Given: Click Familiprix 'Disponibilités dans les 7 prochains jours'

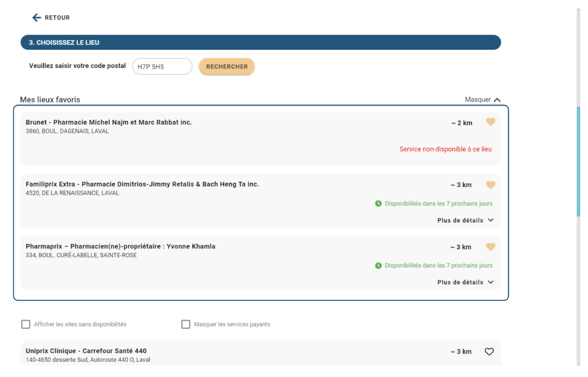Looking at the screenshot, I should click(x=438, y=203).
